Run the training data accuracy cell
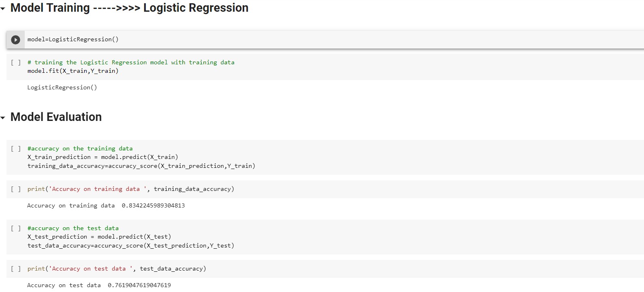Screen dimensions: 644x292 15,148
